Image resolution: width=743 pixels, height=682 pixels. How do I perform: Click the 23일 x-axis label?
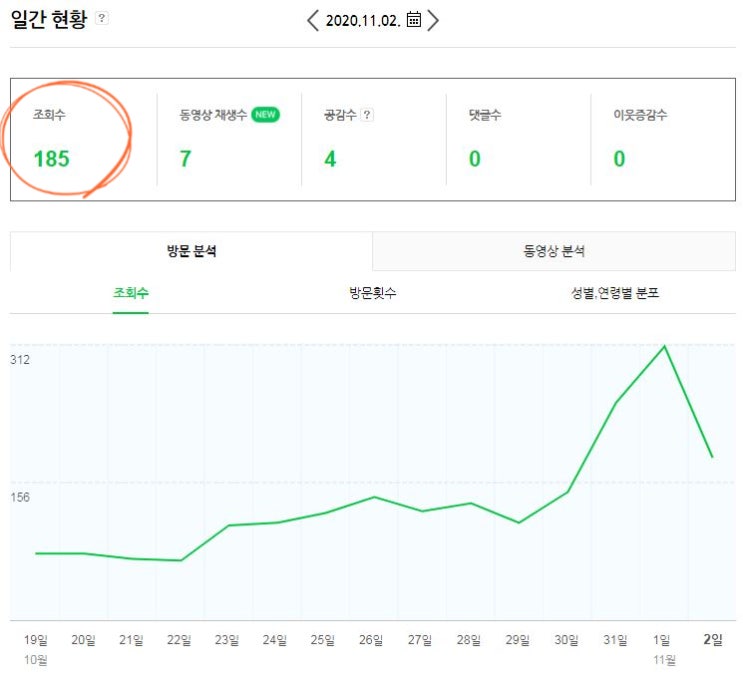[227, 640]
